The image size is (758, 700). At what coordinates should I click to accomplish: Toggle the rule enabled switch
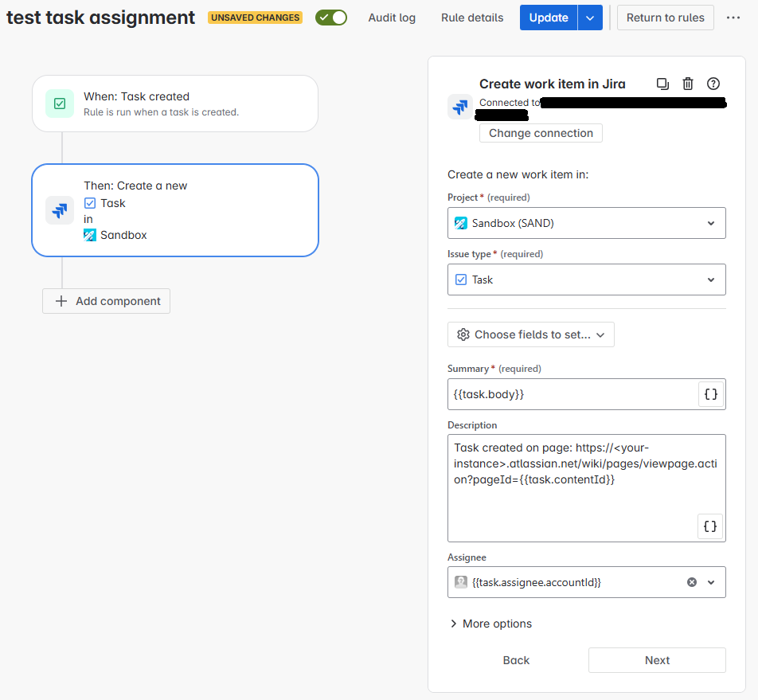click(x=331, y=18)
